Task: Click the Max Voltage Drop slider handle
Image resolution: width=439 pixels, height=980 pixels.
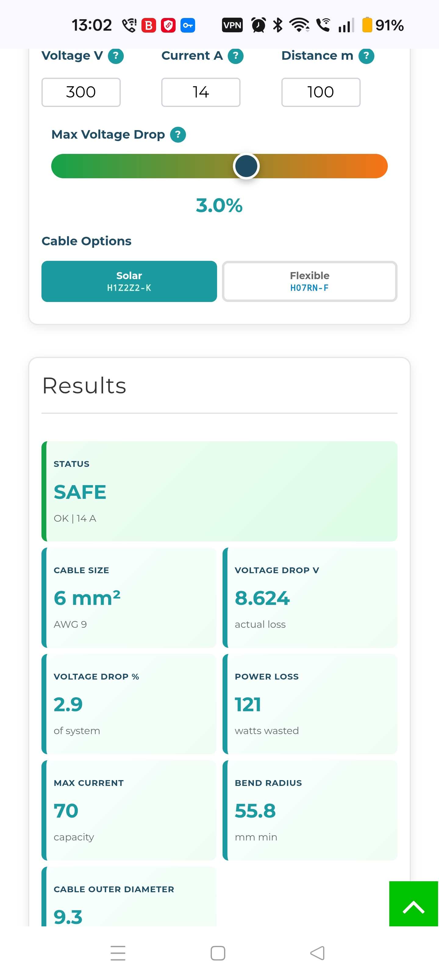Action: click(x=246, y=166)
